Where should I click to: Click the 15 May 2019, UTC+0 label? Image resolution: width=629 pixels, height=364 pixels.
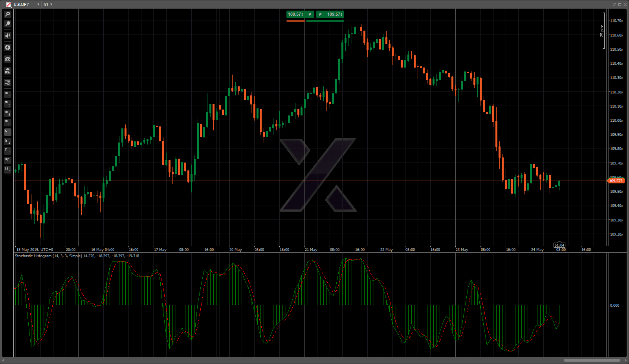click(x=35, y=250)
